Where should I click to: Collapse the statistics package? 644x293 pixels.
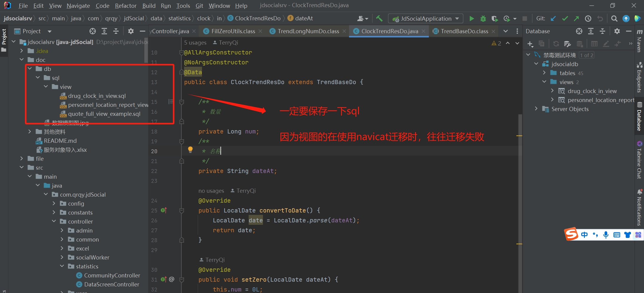point(62,266)
